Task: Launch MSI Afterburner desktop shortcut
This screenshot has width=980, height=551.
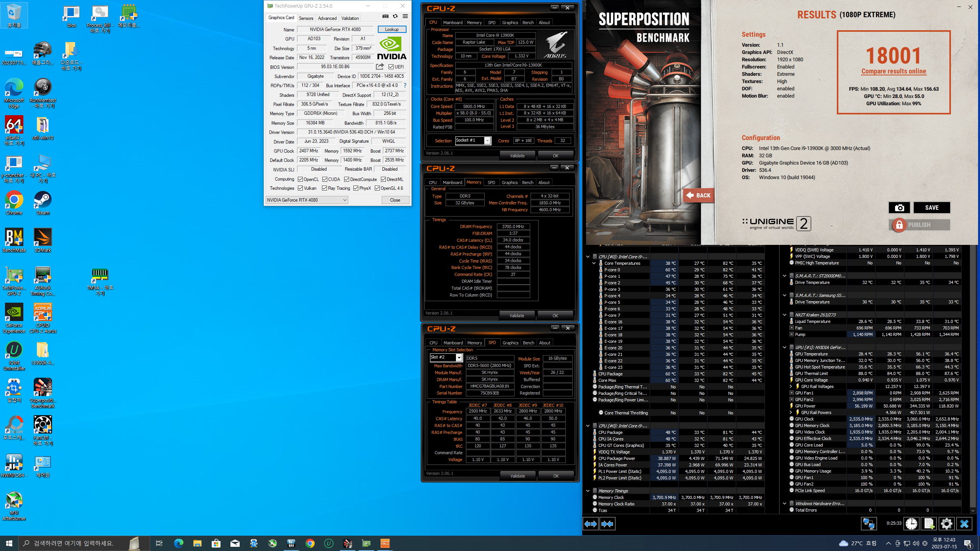Action: (14, 506)
